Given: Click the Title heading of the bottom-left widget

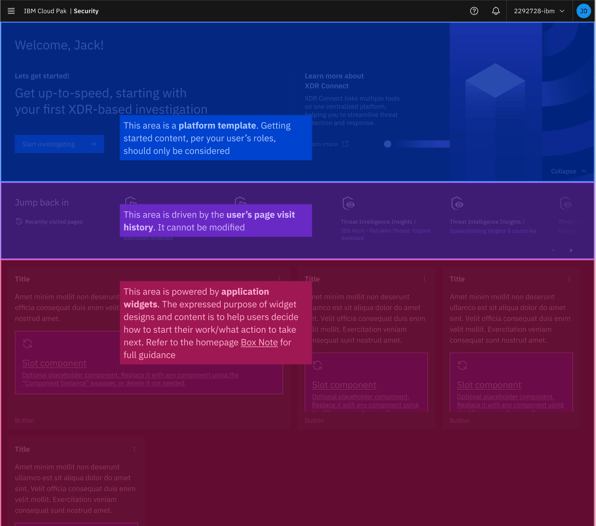Looking at the screenshot, I should point(22,449).
